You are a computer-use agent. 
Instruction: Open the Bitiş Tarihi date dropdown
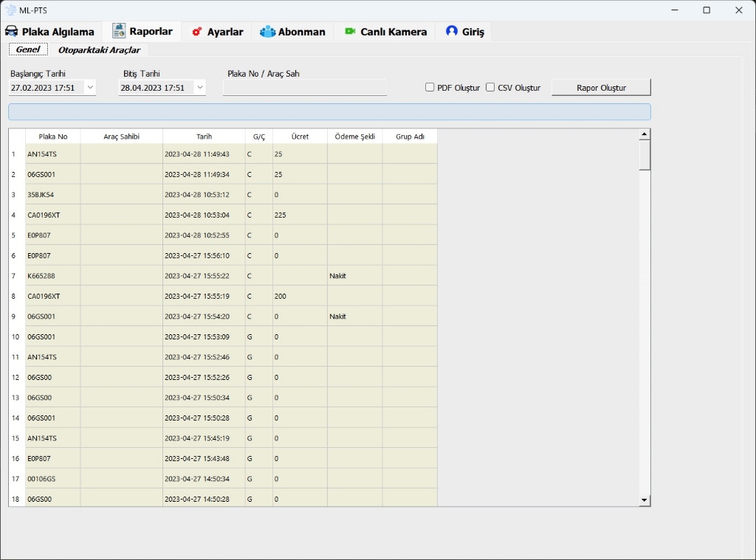point(199,87)
